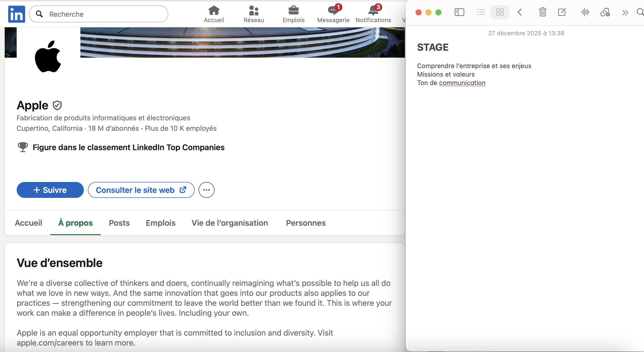
Task: Open LinkedIn home via logo
Action: pyautogui.click(x=16, y=14)
